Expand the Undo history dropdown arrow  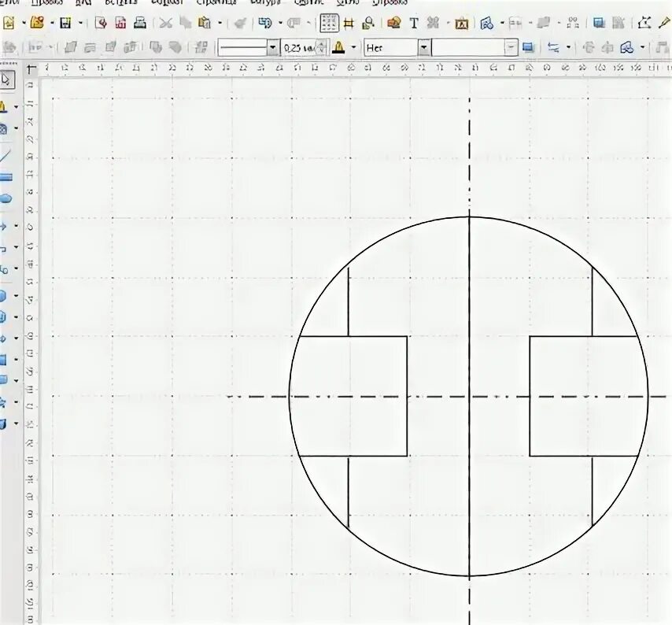click(x=280, y=23)
